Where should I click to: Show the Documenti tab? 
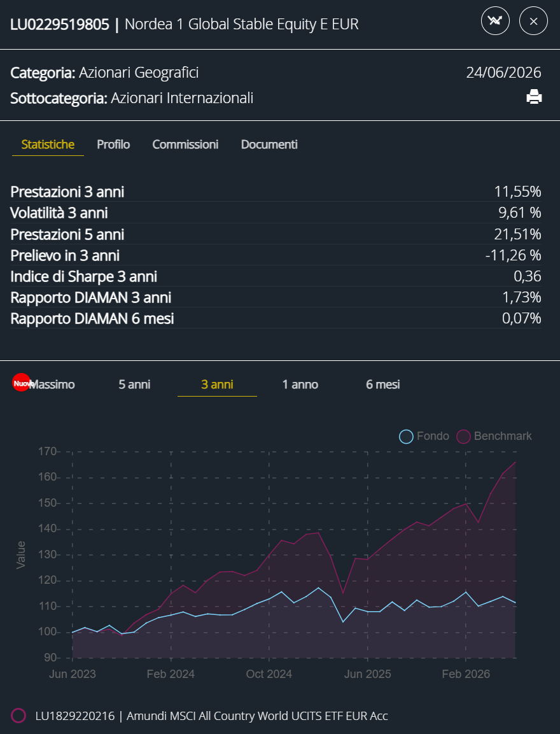[x=269, y=144]
